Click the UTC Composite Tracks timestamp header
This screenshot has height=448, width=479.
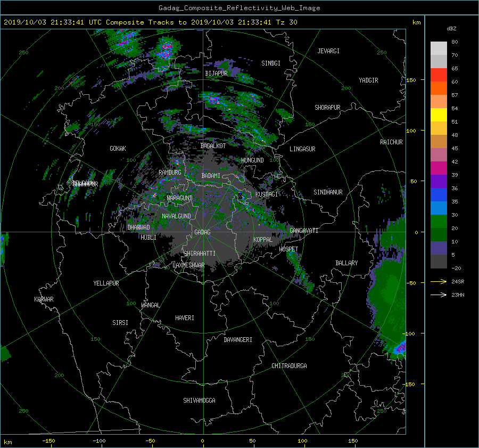point(150,22)
